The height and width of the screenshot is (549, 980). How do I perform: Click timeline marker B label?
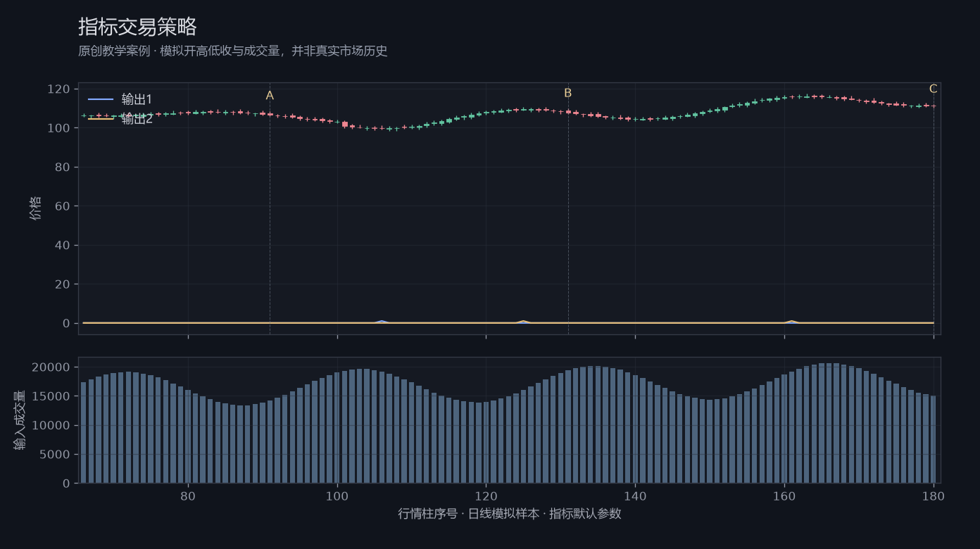568,93
